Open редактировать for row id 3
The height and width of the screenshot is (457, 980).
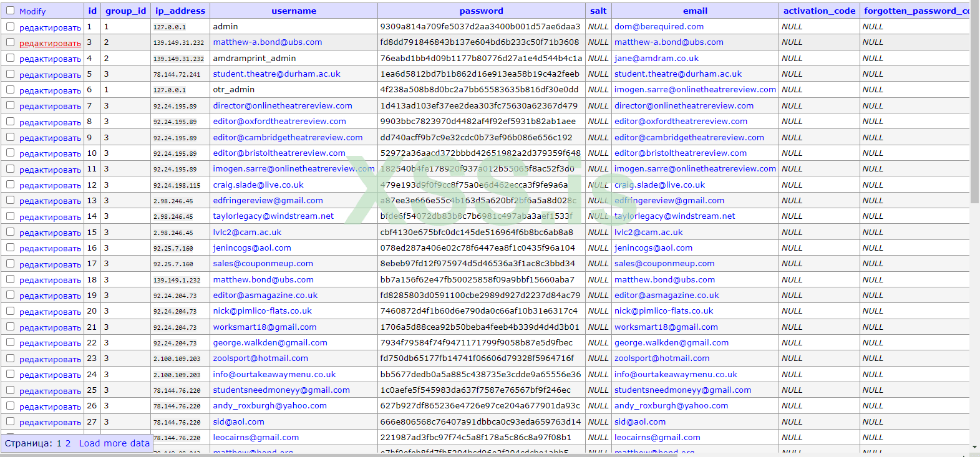tap(50, 43)
